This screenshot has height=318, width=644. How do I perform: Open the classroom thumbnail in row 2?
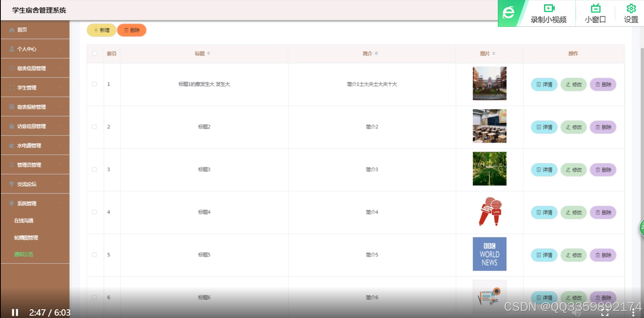tap(490, 126)
